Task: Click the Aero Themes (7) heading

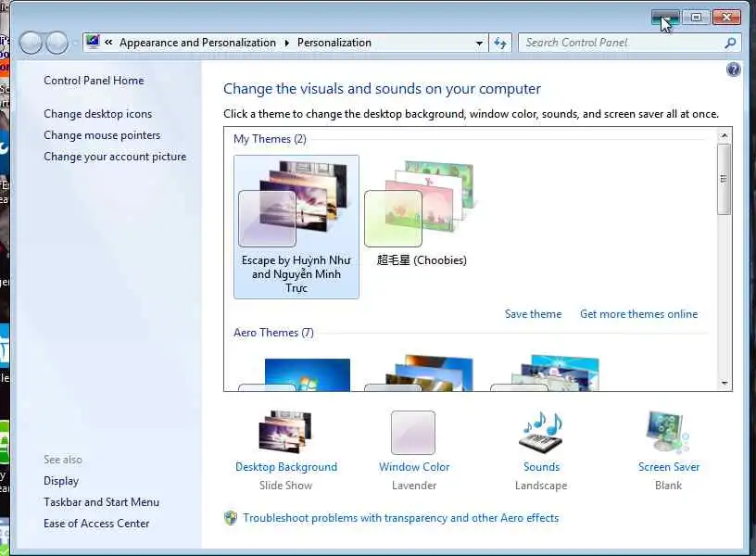Action: pyautogui.click(x=273, y=333)
